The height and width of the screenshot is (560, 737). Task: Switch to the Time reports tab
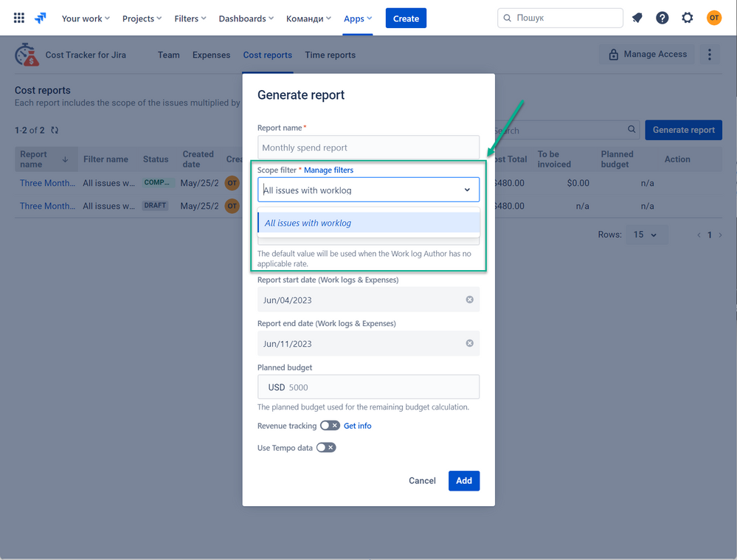(x=330, y=55)
